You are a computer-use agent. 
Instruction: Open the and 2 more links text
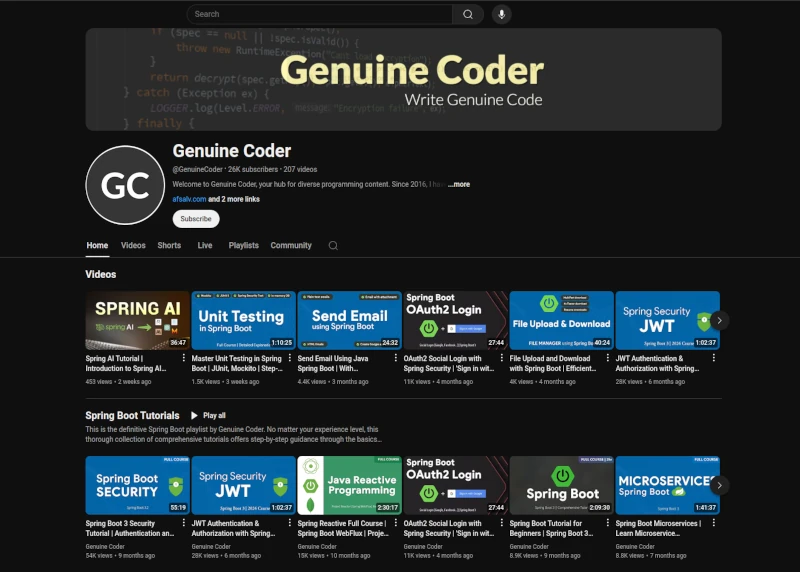tap(234, 199)
